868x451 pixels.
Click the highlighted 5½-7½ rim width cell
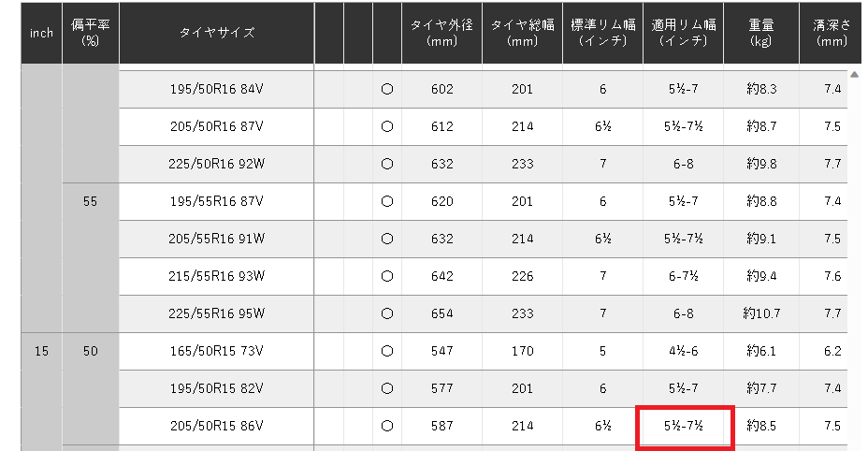pyautogui.click(x=684, y=427)
